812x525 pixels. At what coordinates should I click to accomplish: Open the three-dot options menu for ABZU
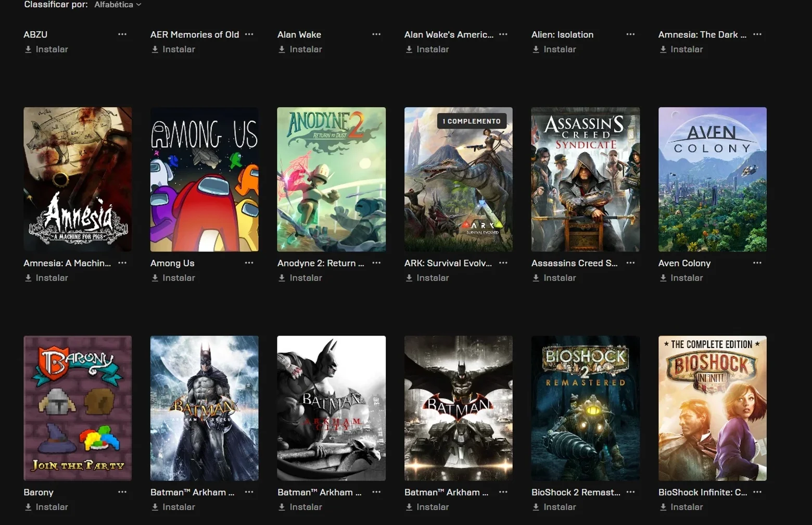click(122, 34)
